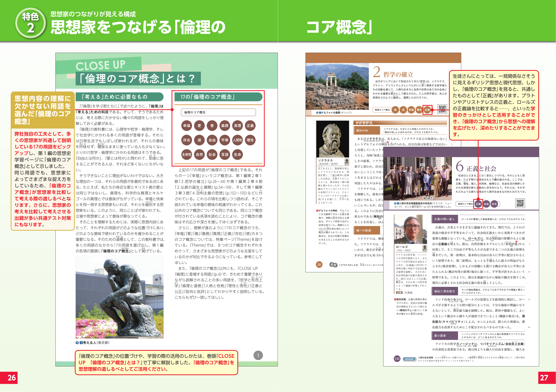556x392 pixels.
Task: Click the 正義の問い直し section label
Action: (x=445, y=219)
